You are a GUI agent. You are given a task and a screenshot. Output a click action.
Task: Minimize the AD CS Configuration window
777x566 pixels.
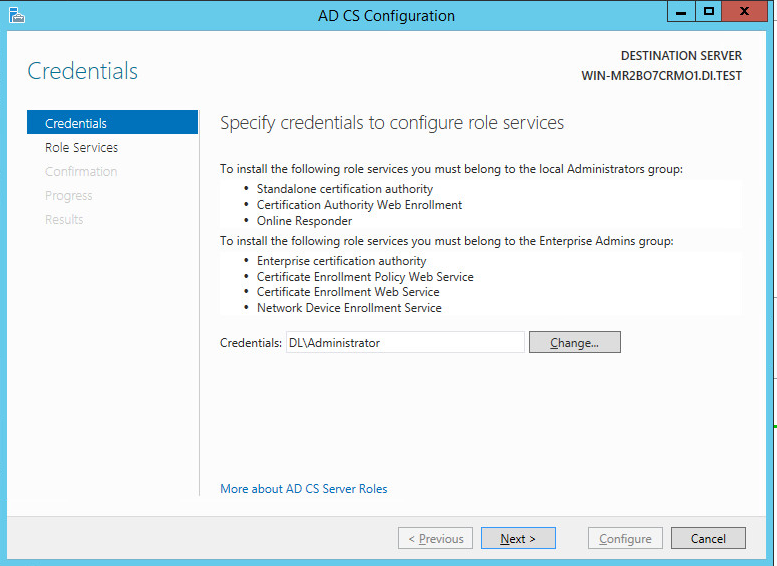tap(681, 12)
